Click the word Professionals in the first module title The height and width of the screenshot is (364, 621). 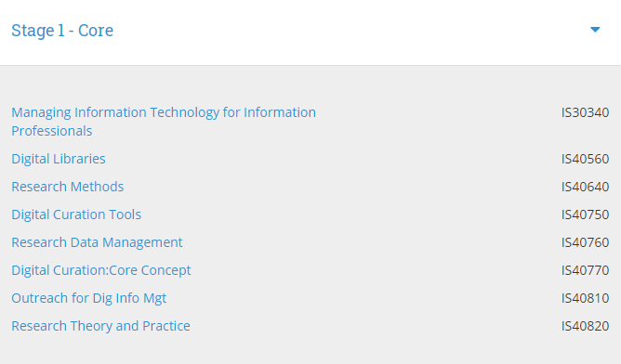tap(51, 131)
